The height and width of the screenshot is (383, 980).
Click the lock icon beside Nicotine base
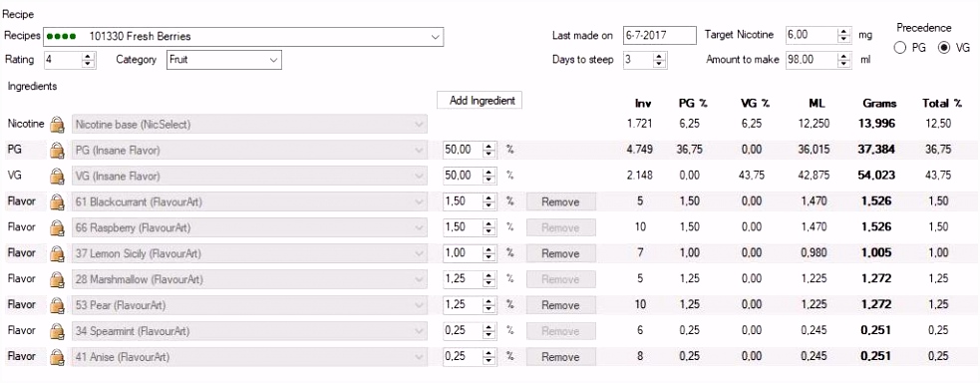pos(58,125)
